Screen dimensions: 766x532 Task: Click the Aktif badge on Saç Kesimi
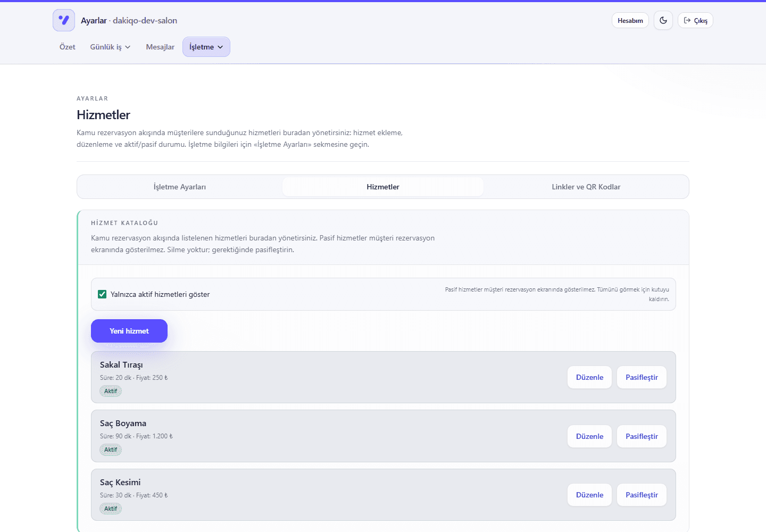tap(111, 509)
